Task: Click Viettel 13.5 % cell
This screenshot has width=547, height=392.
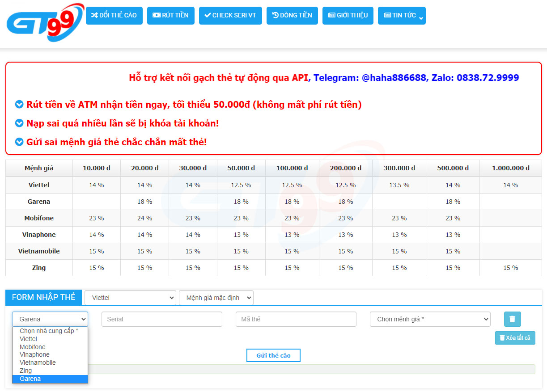Action: pos(399,185)
